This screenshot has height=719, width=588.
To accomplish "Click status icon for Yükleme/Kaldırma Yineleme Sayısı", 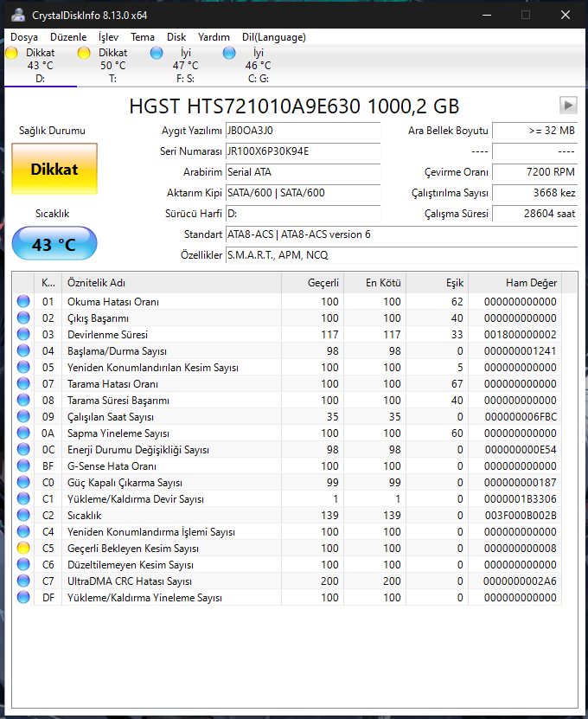I will [23, 598].
